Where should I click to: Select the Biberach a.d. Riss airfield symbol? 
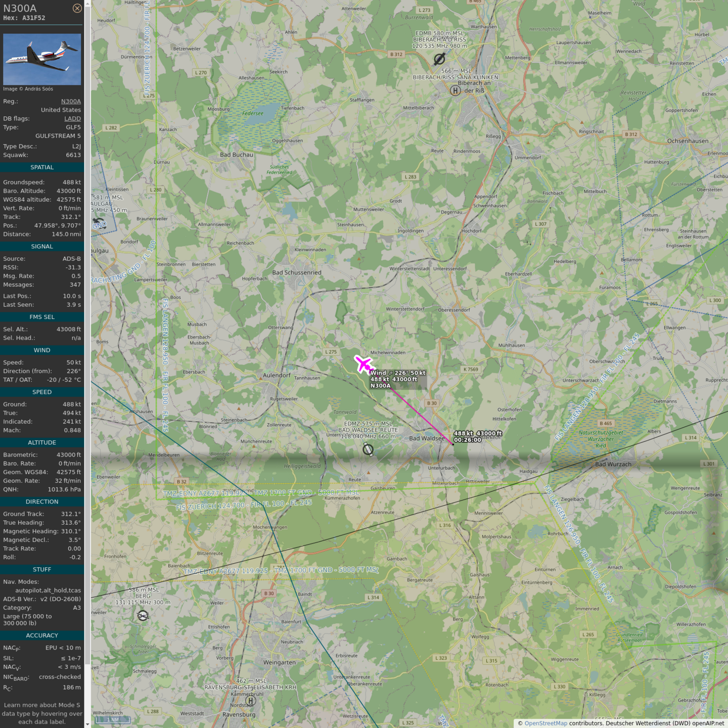tap(439, 59)
